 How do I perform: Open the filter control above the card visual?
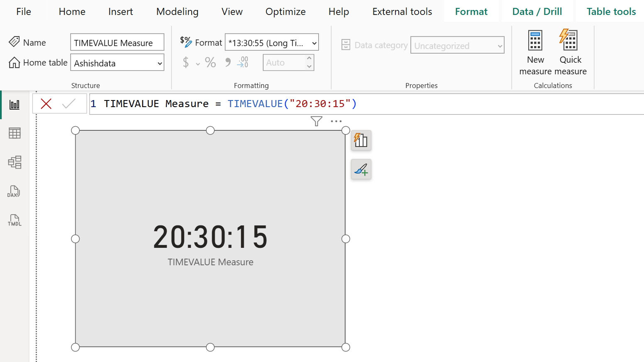316,121
